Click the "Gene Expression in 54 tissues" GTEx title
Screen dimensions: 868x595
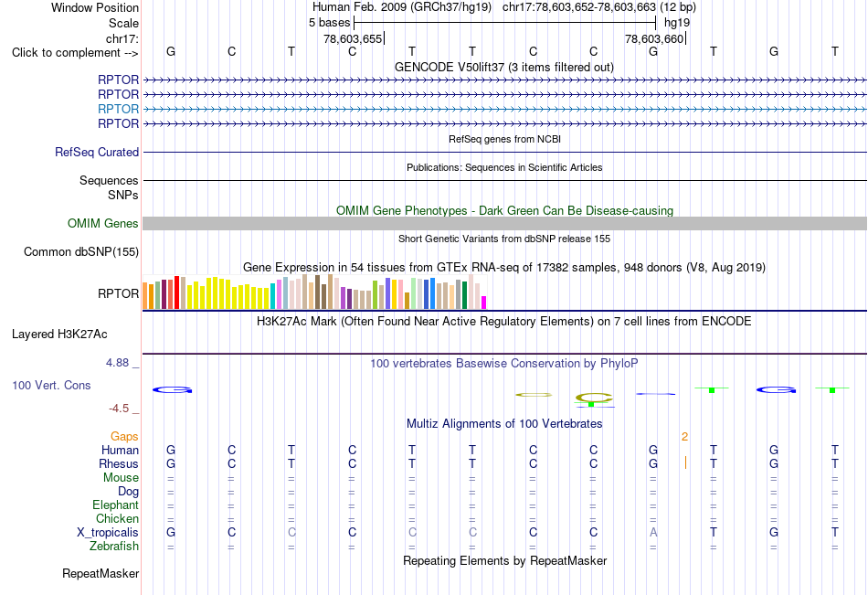(504, 268)
